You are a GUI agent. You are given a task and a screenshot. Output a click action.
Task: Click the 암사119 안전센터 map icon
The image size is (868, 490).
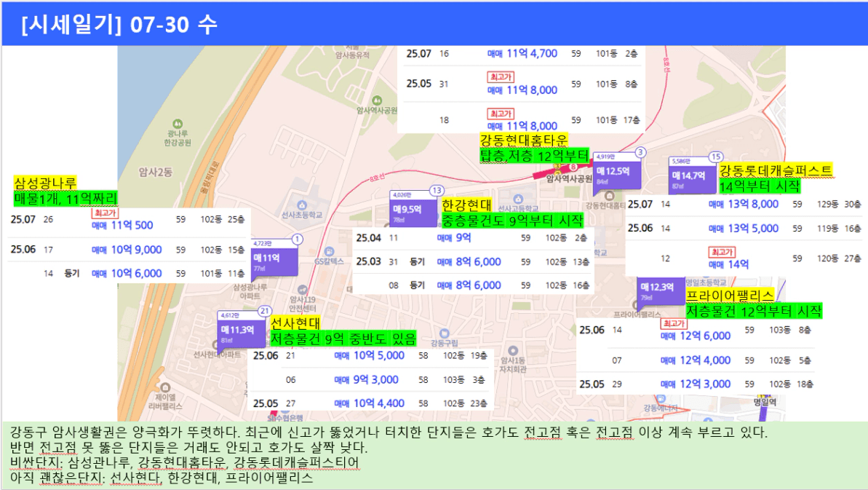(x=302, y=290)
